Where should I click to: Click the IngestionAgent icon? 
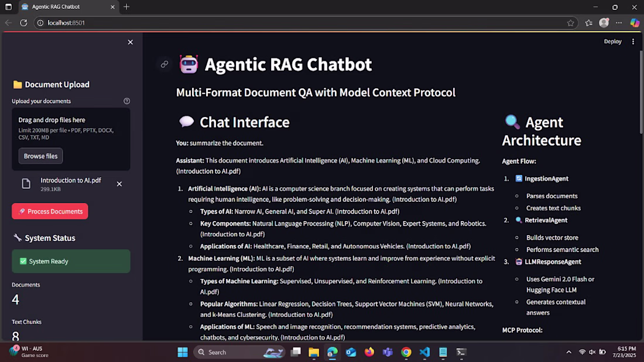(x=519, y=178)
